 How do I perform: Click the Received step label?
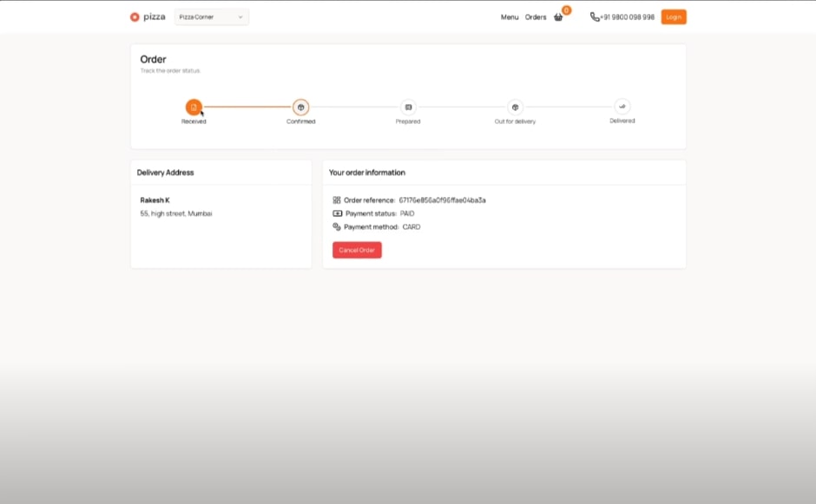point(194,121)
